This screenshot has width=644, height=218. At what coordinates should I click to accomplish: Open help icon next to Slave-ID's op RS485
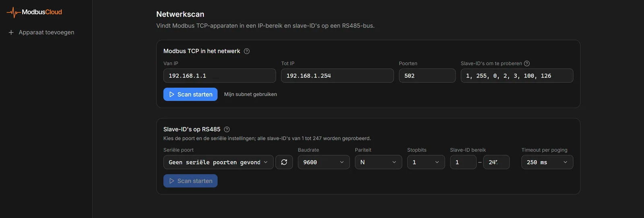227,129
